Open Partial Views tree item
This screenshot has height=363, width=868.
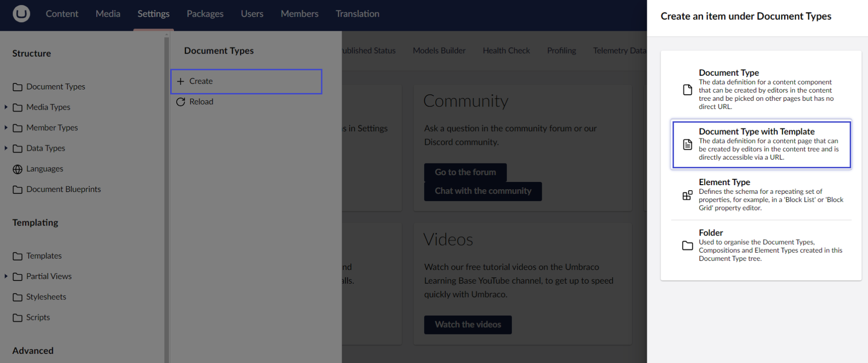49,276
